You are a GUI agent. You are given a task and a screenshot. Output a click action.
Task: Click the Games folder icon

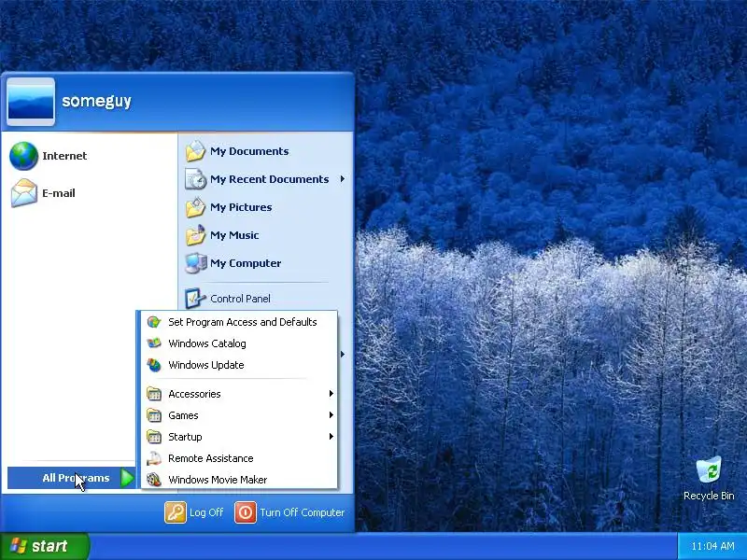[154, 415]
